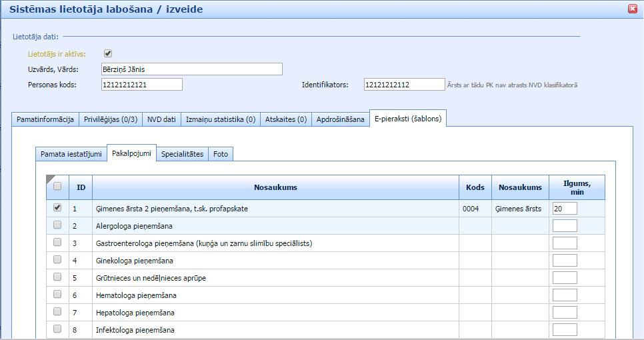Check Alergologa pieņemšana row checkbox
Image resolution: width=644 pixels, height=340 pixels.
(57, 225)
